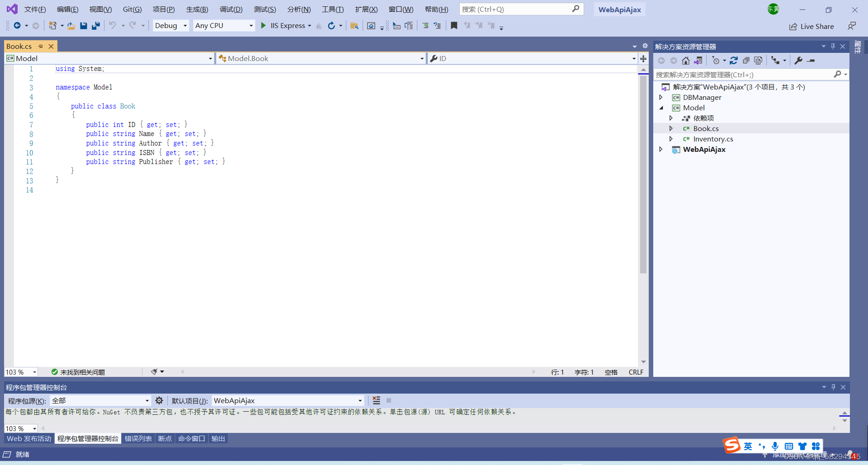The height and width of the screenshot is (465, 868).
Task: Collapse all items in Solution Explorer
Action: (x=746, y=60)
